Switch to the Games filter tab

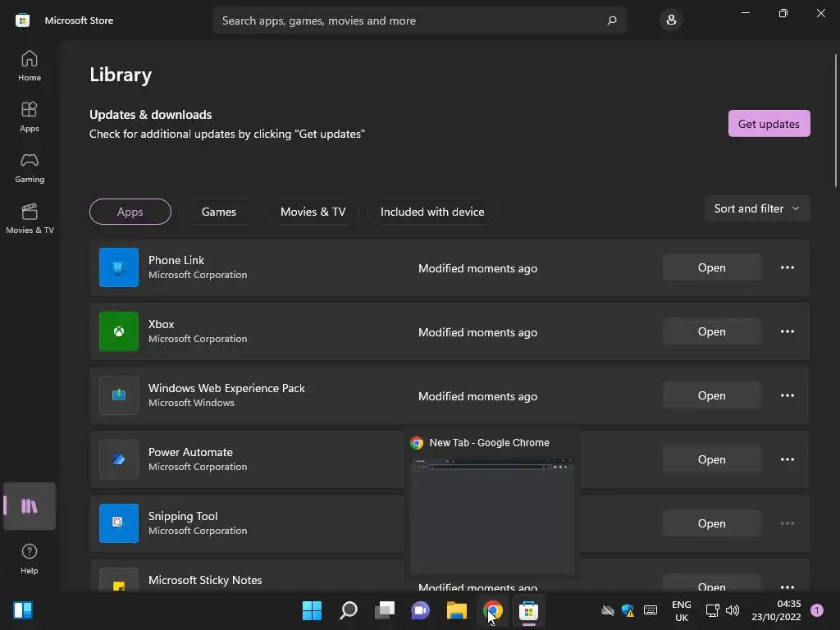218,212
